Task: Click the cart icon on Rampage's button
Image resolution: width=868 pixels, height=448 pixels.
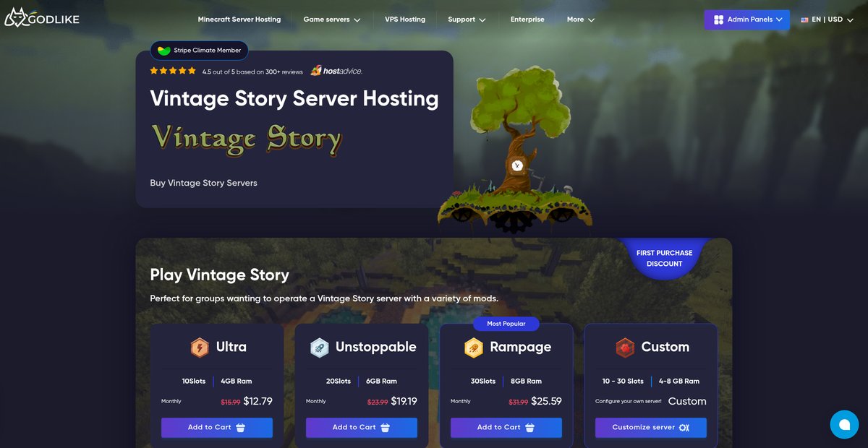Action: point(530,427)
